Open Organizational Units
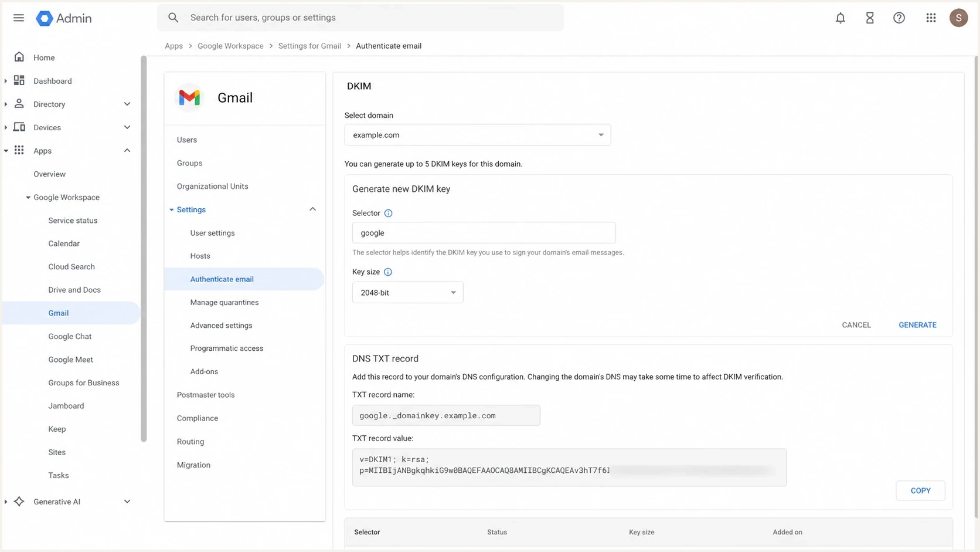Viewport: 980px width, 552px height. 213,186
